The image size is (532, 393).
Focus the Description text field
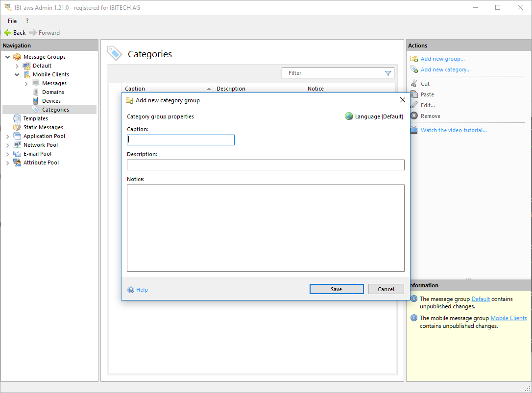pos(265,165)
